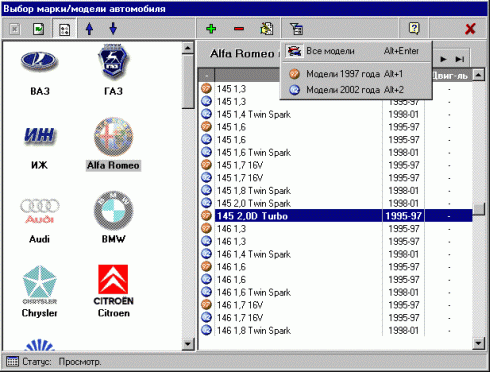Click the '1998-01' cell in 145 1,4 Twin Spark row

coord(403,114)
